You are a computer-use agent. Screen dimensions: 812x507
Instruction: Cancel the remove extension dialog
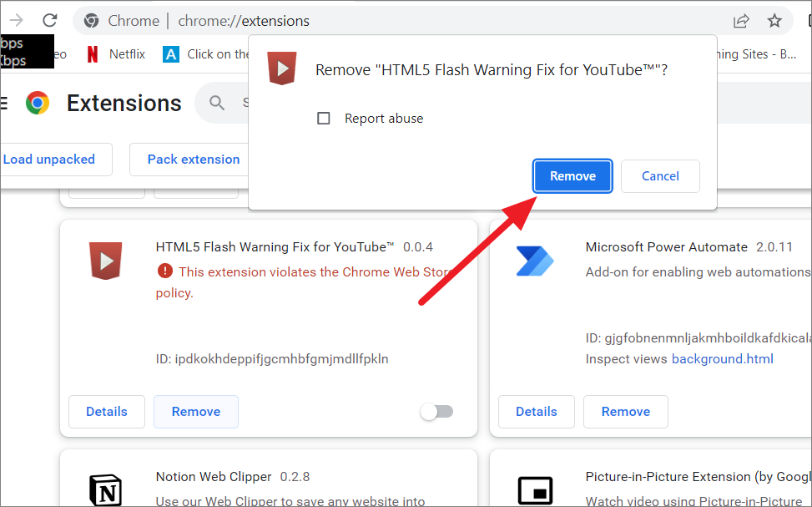click(660, 176)
